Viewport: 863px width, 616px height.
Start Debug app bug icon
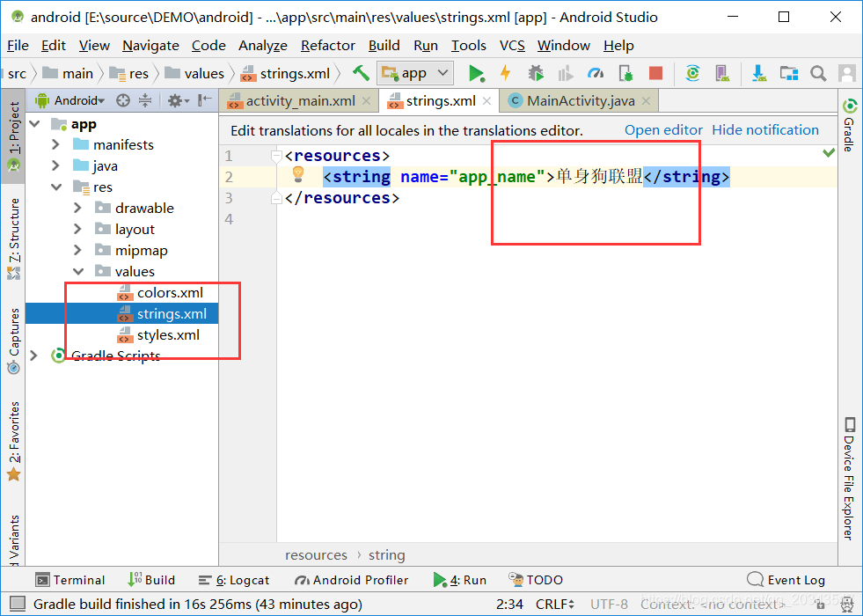[536, 73]
